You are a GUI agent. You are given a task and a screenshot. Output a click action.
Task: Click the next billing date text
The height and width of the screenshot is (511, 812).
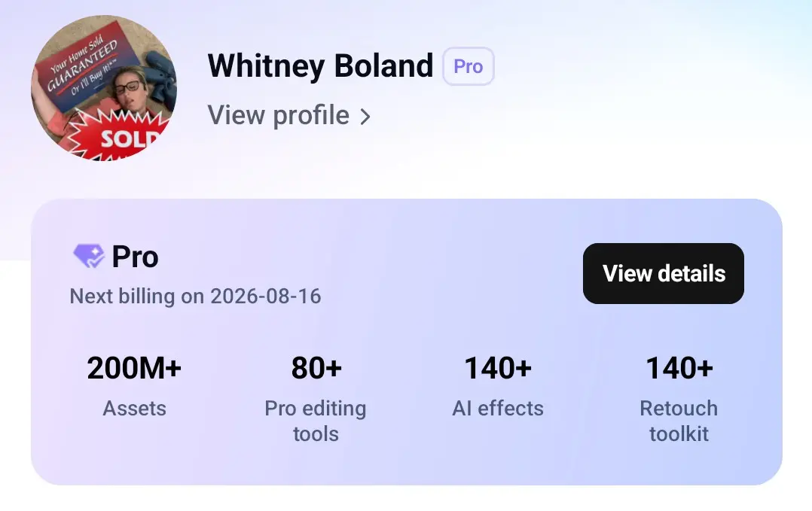tap(195, 297)
